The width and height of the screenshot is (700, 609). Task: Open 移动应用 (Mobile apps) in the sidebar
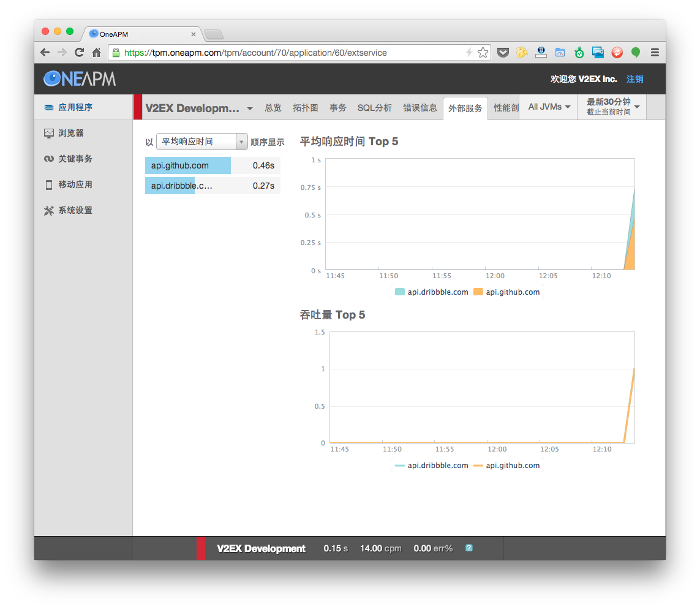click(x=75, y=184)
